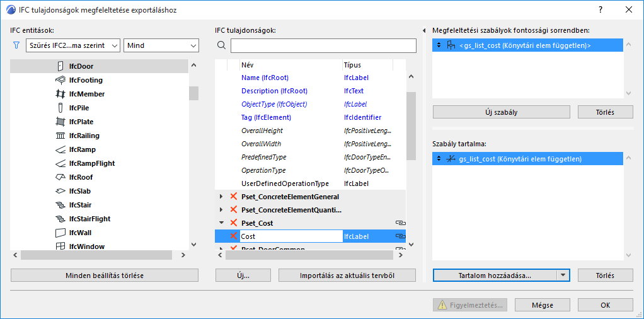The height and width of the screenshot is (319, 644).
Task: Click the IfcSlab entity icon
Action: 60,191
